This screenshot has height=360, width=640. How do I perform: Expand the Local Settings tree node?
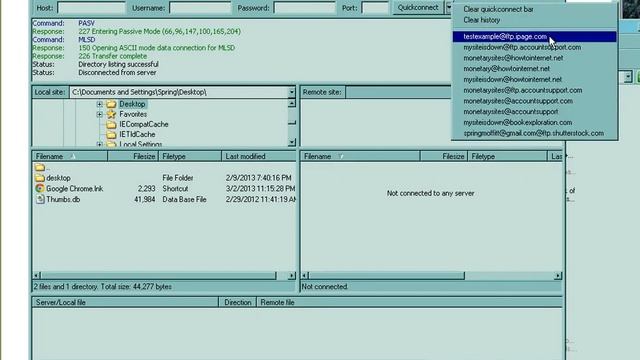99,144
